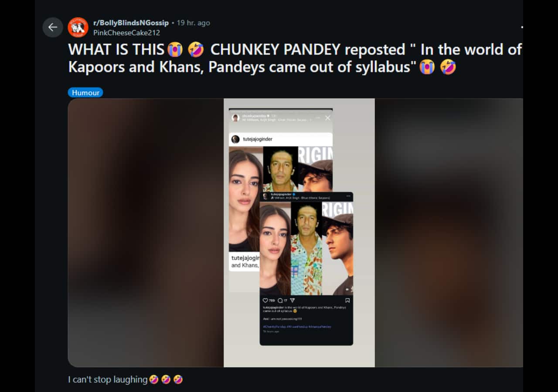Open PinkCheeseCake212's user profile
558x392 pixels.
tap(127, 33)
